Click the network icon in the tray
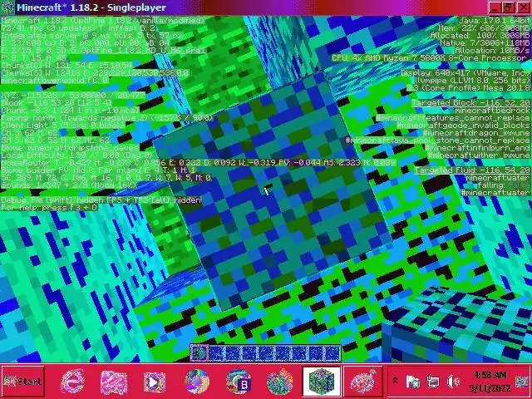This screenshot has width=532, height=399. [433, 382]
